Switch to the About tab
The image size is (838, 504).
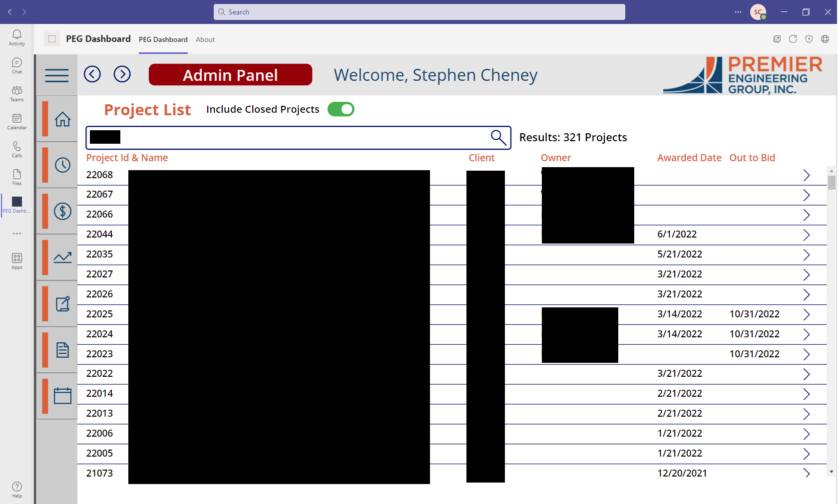205,39
